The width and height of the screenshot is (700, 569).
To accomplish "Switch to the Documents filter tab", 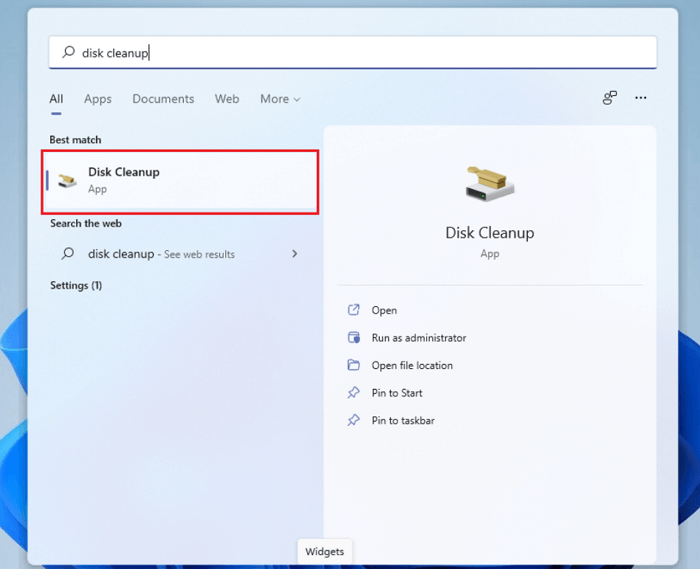I will click(x=163, y=99).
